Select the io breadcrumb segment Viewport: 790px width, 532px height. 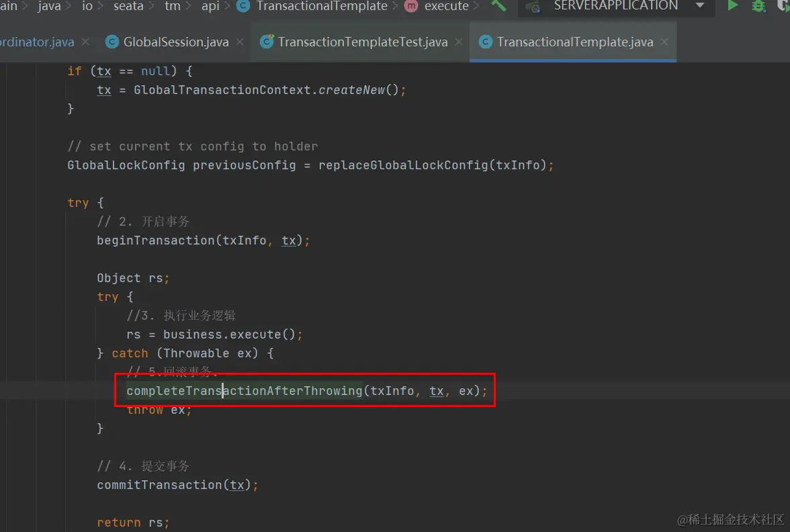[x=87, y=6]
